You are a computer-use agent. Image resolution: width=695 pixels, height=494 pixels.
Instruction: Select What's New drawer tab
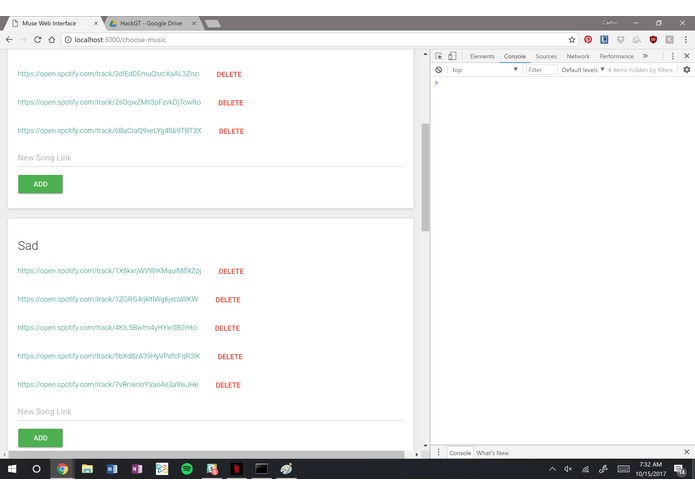coord(492,453)
